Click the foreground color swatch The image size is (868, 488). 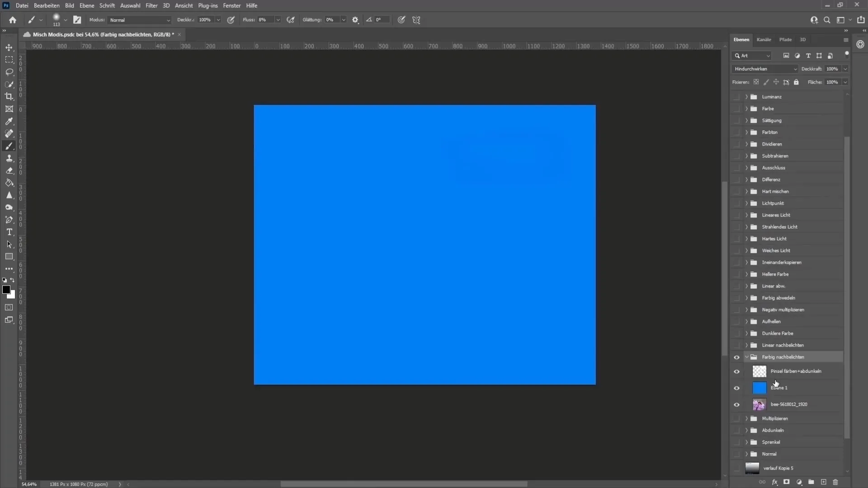pyautogui.click(x=7, y=290)
